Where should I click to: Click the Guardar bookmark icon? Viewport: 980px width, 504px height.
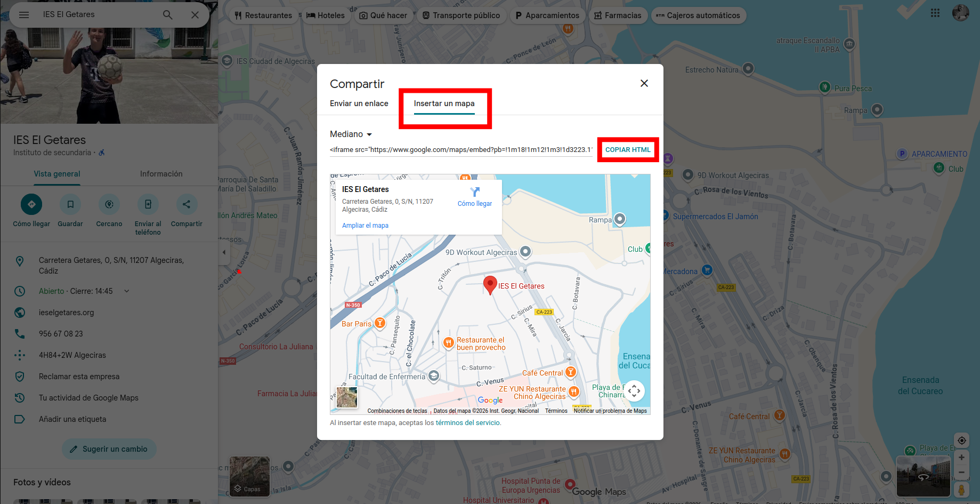coord(70,204)
